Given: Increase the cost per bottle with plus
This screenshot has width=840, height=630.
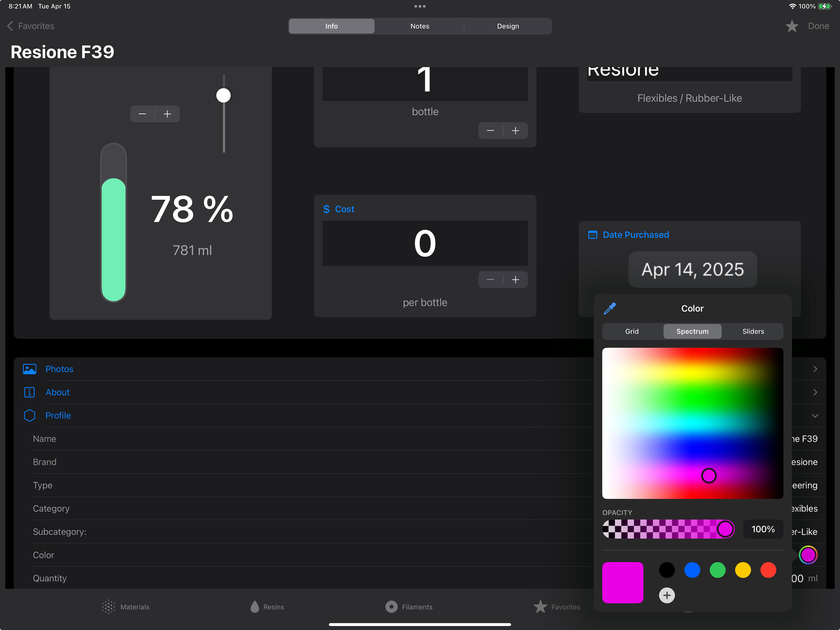Looking at the screenshot, I should pyautogui.click(x=515, y=280).
